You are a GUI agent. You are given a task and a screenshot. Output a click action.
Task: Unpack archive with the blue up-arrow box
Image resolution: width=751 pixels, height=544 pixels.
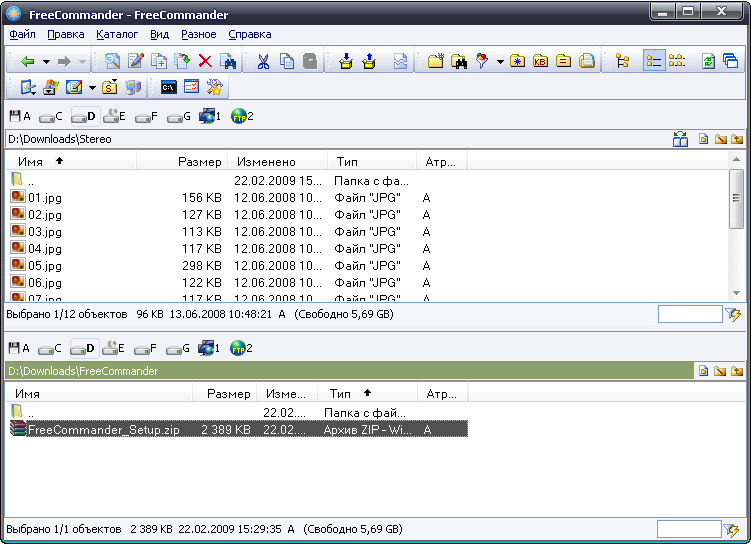coord(369,61)
